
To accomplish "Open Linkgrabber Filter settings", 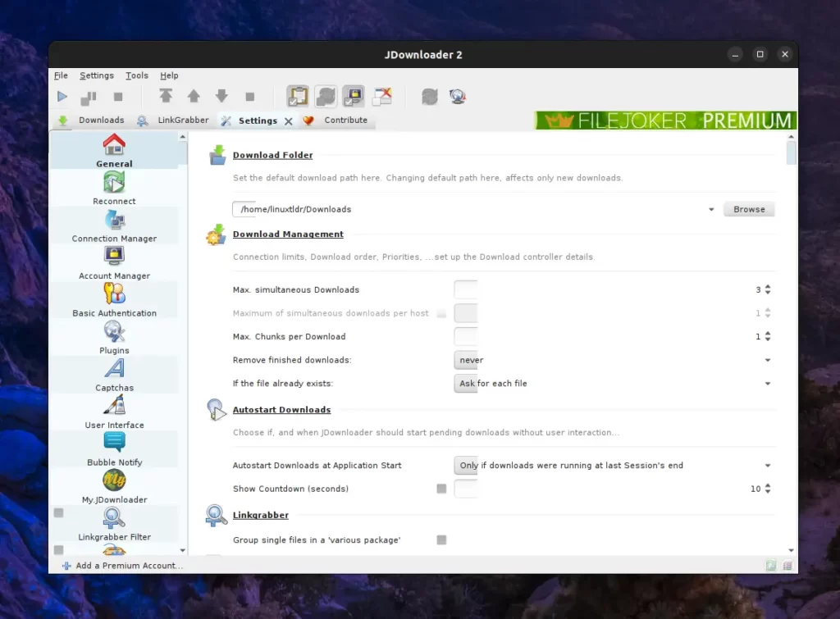I will [114, 524].
